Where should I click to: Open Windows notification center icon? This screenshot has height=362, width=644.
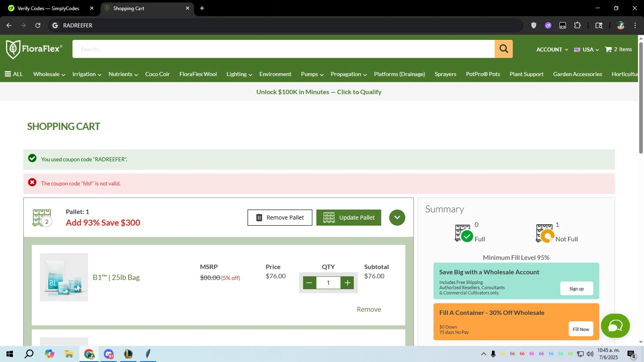[x=632, y=354]
